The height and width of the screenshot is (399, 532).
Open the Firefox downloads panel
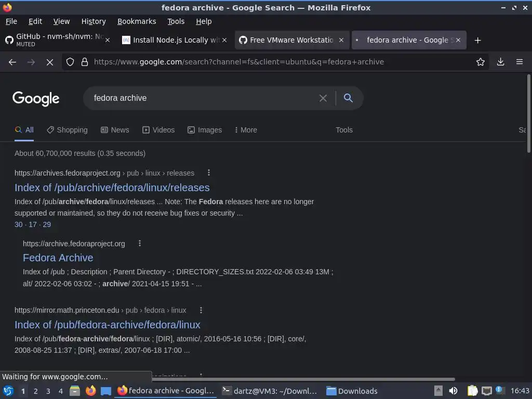(x=500, y=62)
